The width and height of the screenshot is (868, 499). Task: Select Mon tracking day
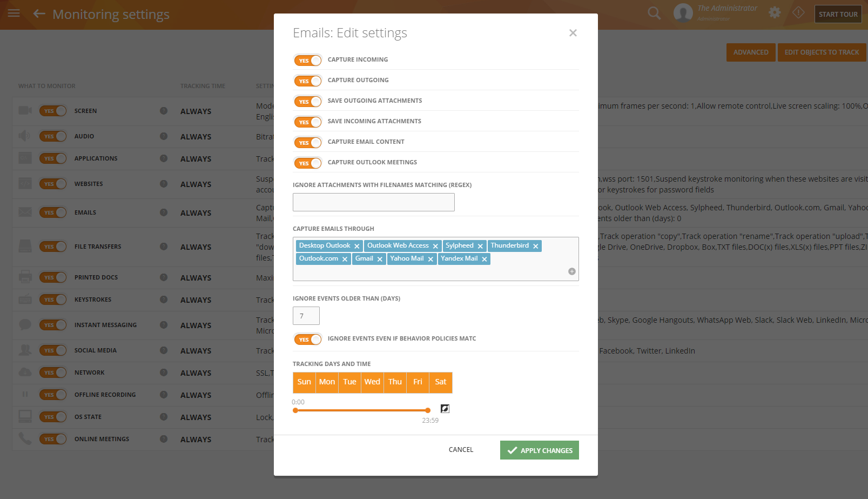pos(327,382)
